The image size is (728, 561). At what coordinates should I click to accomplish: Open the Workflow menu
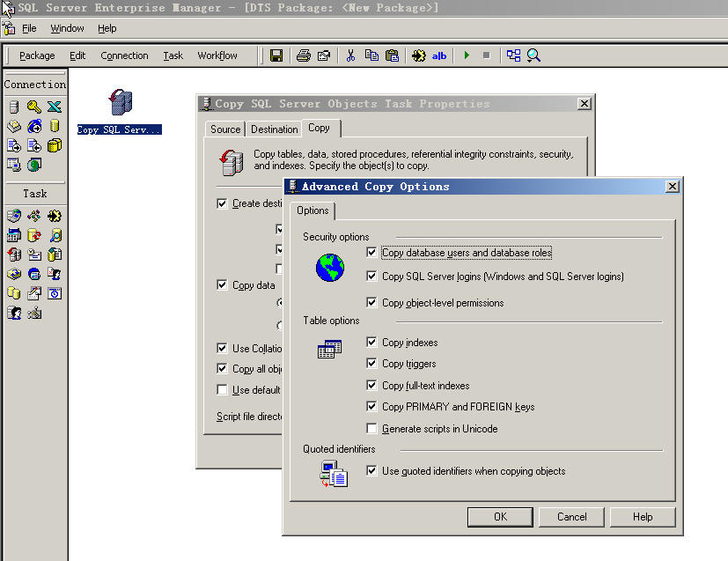coord(217,55)
